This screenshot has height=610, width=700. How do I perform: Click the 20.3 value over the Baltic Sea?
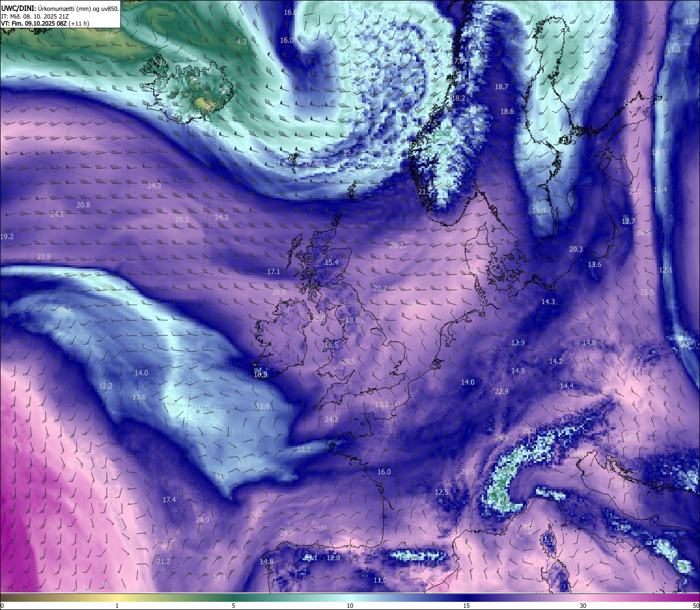576,249
